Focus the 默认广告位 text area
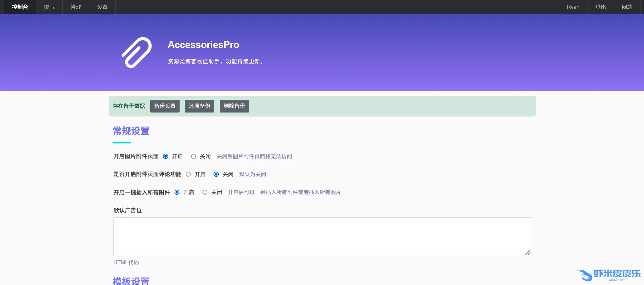The height and width of the screenshot is (285, 644). pyautogui.click(x=322, y=236)
